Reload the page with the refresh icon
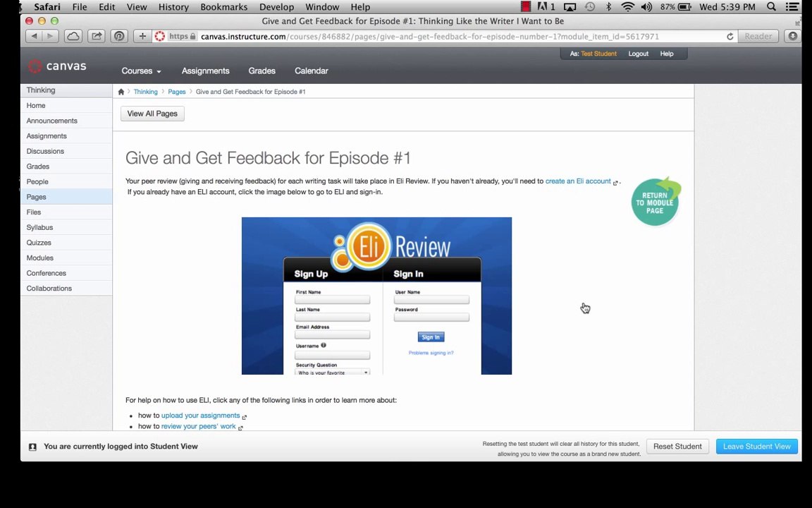 tap(730, 36)
